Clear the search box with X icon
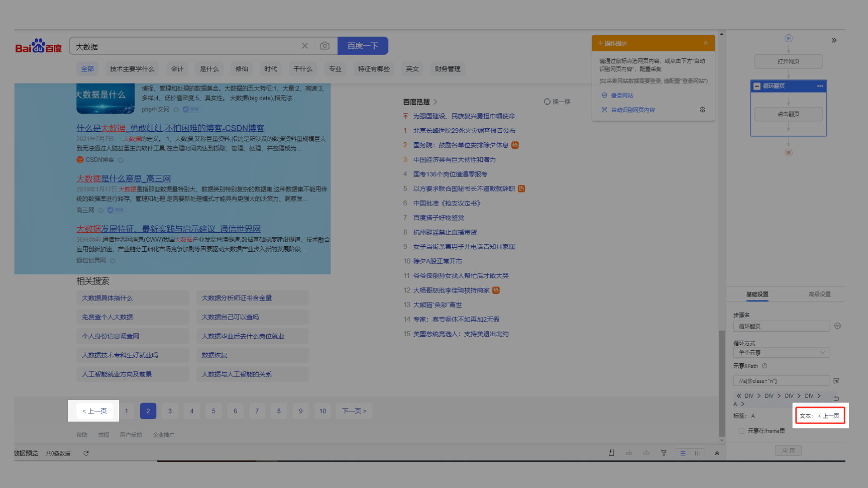 click(305, 46)
